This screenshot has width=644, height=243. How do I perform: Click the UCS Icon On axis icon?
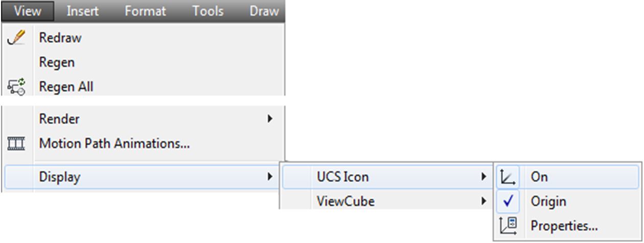point(508,177)
